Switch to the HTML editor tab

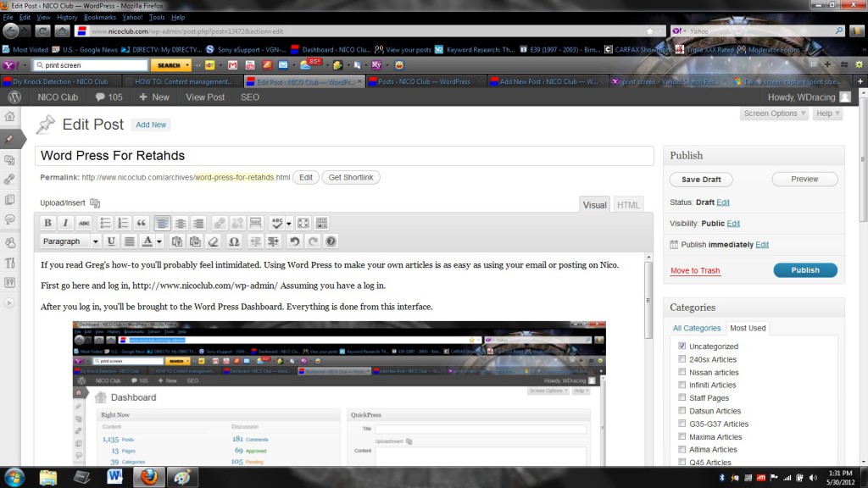coord(628,205)
